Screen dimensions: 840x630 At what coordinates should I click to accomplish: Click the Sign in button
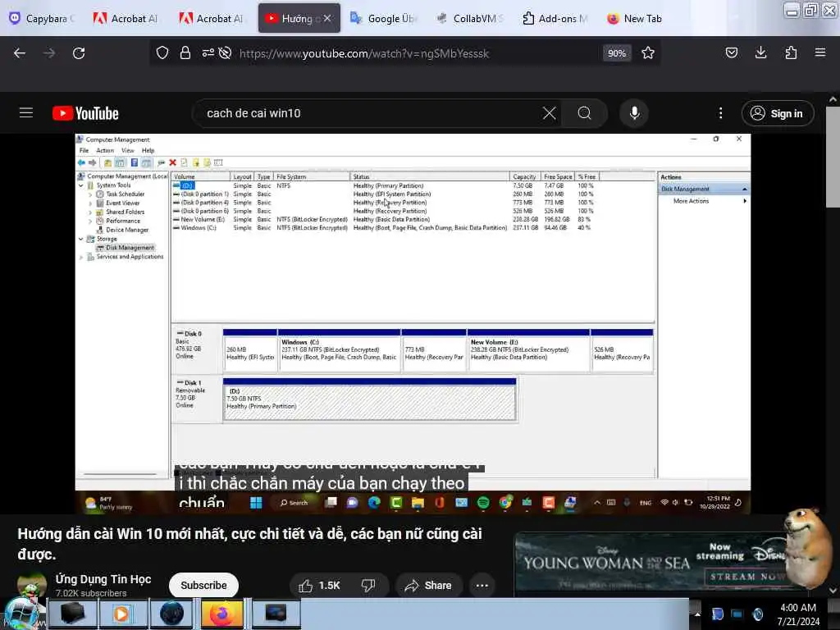(x=778, y=113)
